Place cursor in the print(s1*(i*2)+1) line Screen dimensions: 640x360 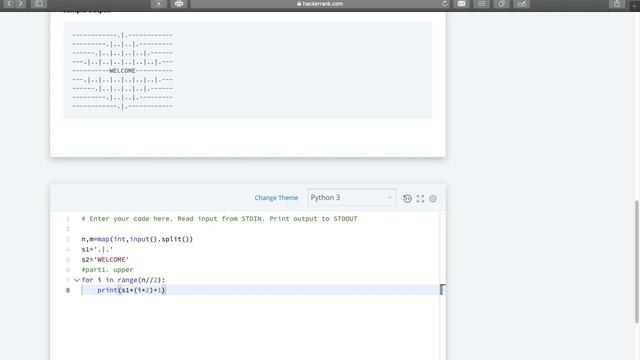[131, 290]
